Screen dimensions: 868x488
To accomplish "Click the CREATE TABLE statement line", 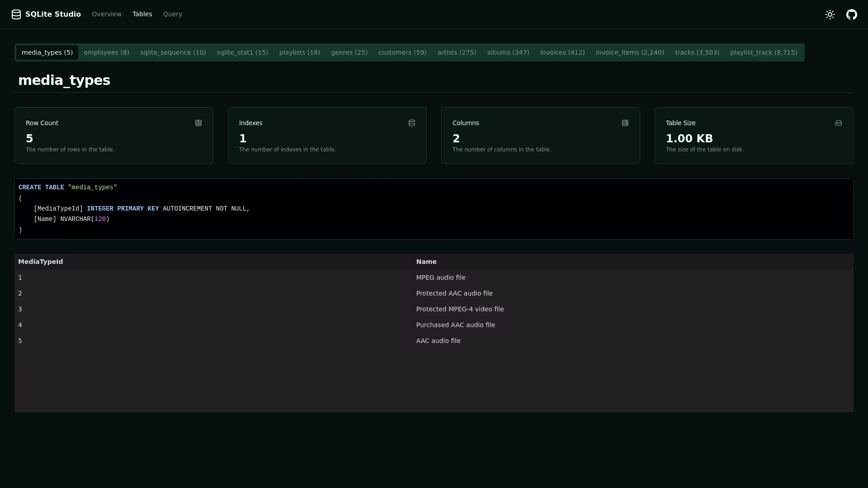I will coord(68,188).
